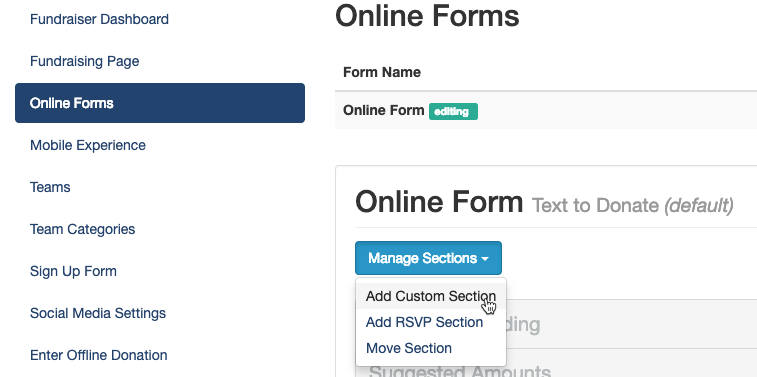Image resolution: width=757 pixels, height=377 pixels.
Task: Choose Add RSVP Section option
Action: coord(424,322)
